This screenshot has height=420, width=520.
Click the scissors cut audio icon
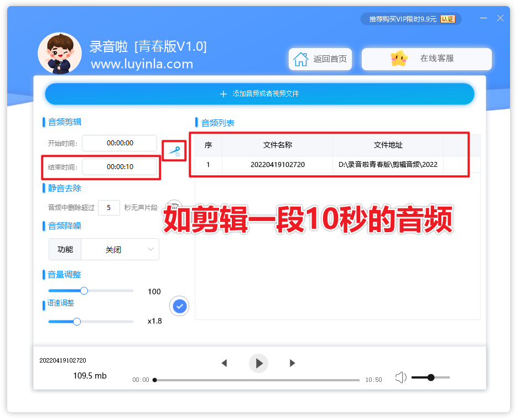click(174, 151)
